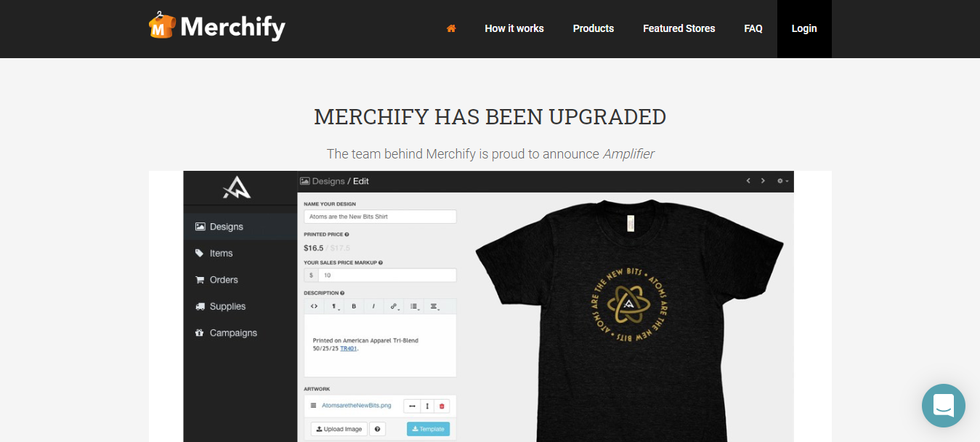Go to Featured Stores menu item

679,28
